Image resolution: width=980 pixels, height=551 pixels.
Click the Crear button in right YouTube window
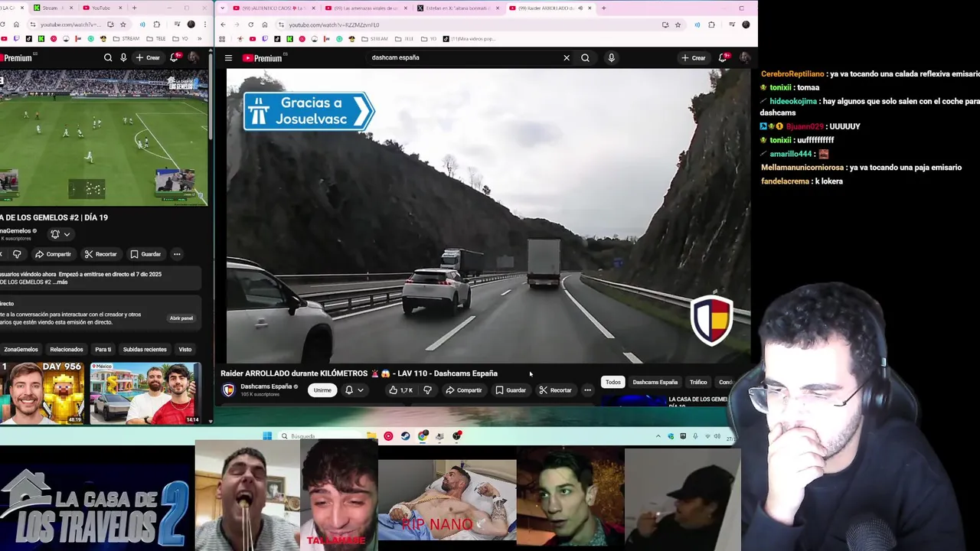pos(694,57)
